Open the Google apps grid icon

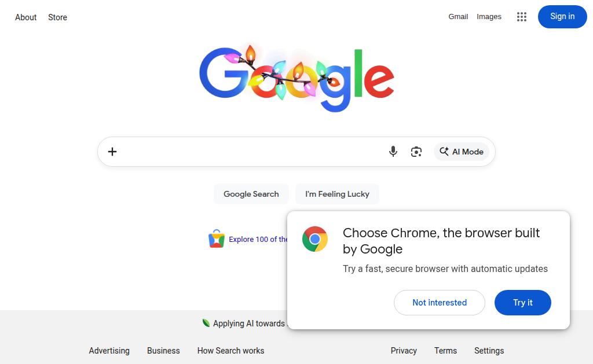(x=522, y=17)
